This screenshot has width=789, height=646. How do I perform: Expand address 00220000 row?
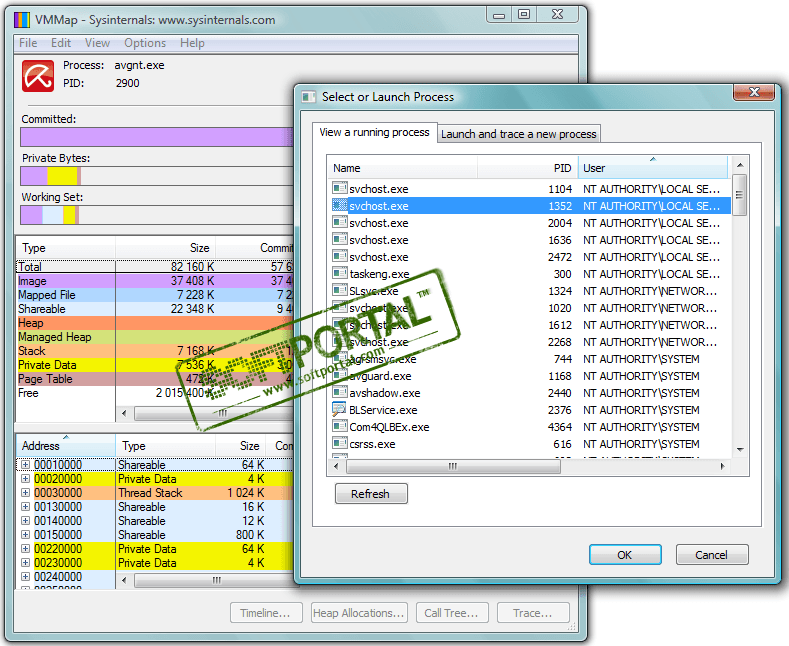tap(25, 549)
